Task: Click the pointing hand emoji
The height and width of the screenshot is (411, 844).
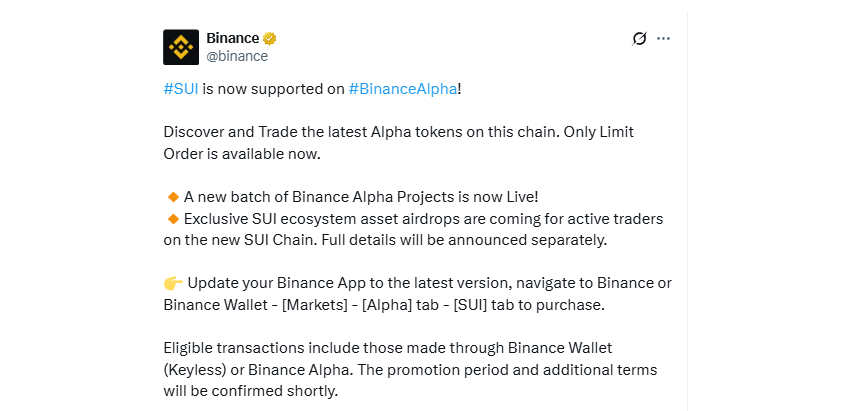Action: click(172, 283)
